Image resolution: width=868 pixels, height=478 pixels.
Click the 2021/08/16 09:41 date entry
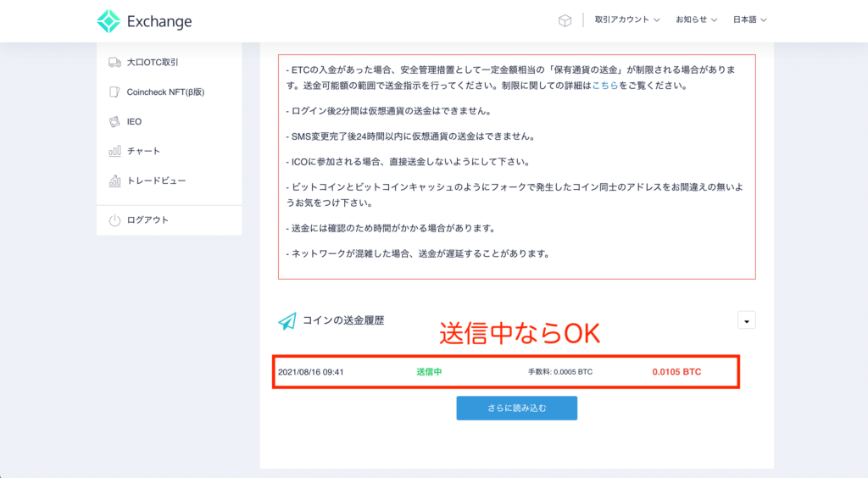point(310,372)
